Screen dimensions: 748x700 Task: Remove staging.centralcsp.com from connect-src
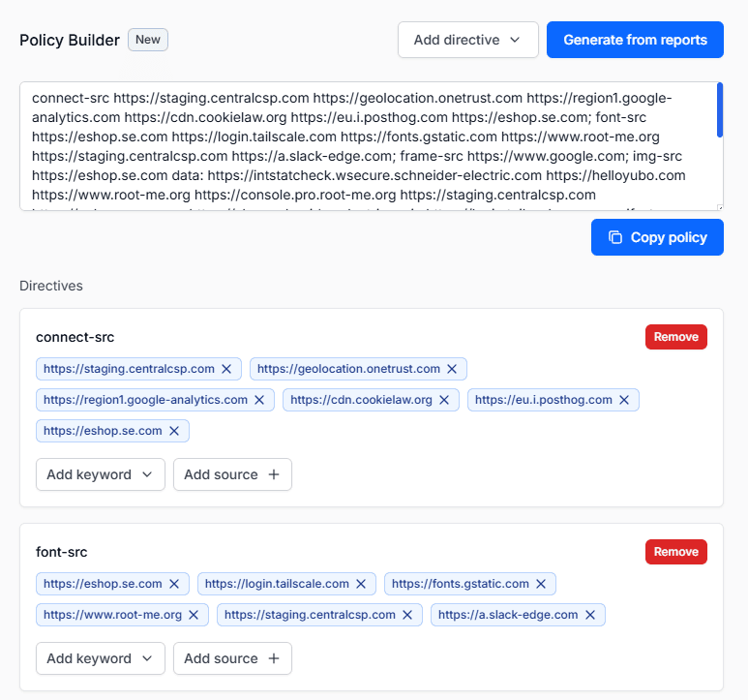pos(226,369)
